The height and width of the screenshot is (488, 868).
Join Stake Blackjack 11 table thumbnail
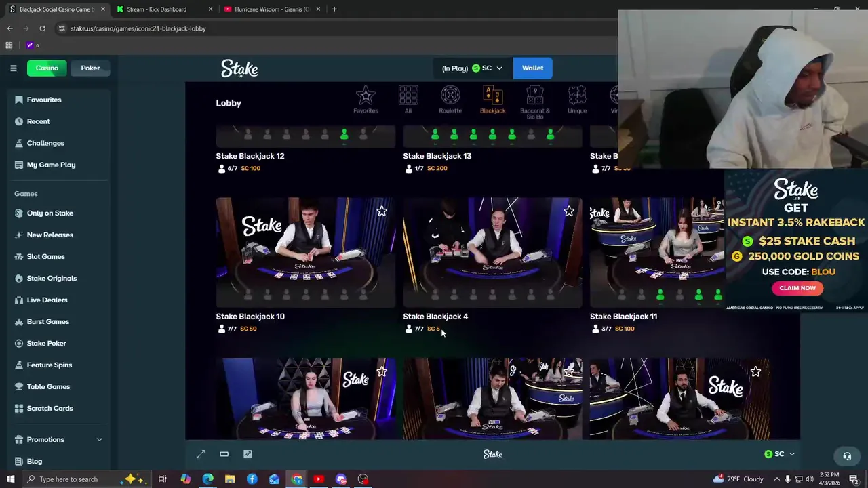click(x=657, y=252)
